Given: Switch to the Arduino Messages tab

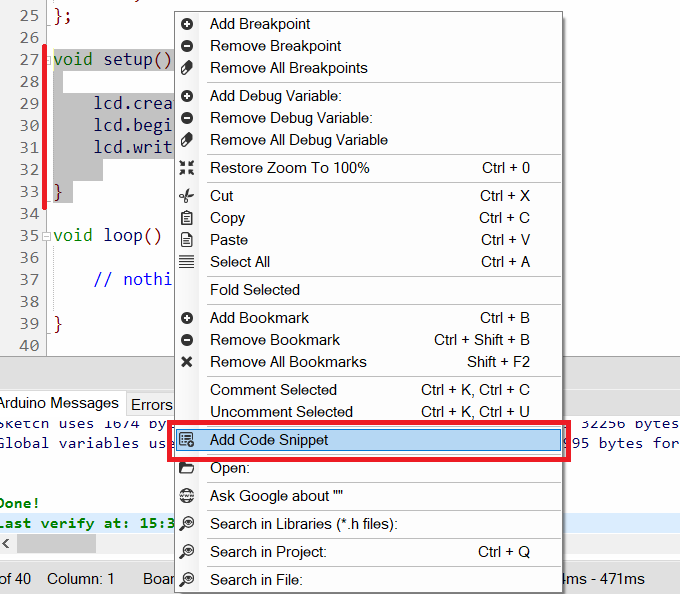Looking at the screenshot, I should pos(60,403).
